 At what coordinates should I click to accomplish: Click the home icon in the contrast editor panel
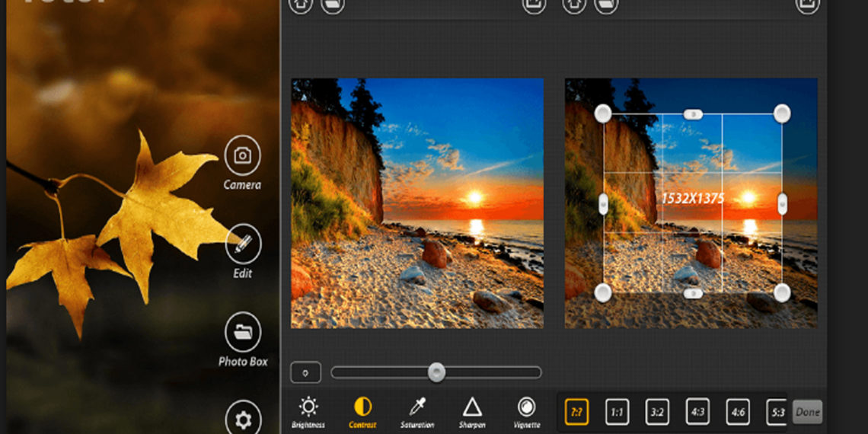pyautogui.click(x=301, y=5)
